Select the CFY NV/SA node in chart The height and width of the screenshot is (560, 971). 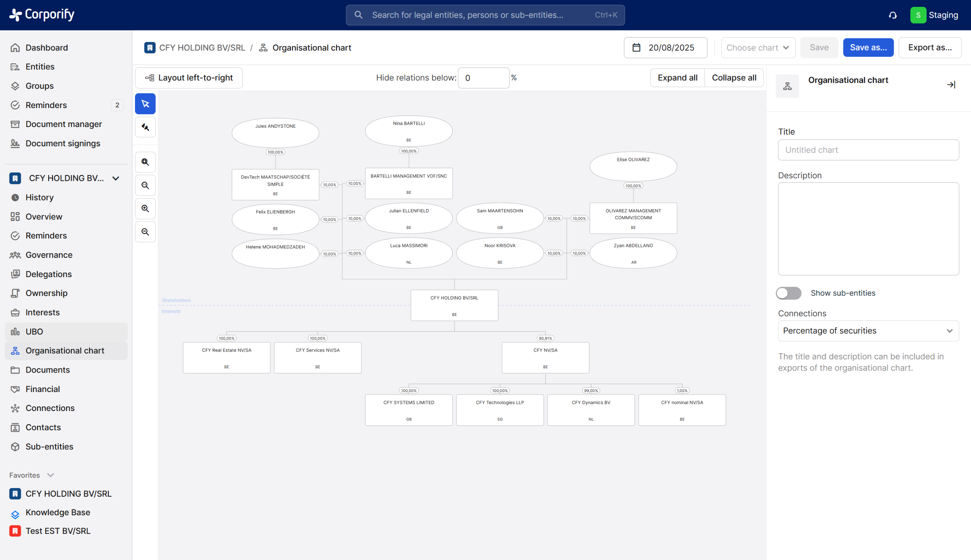[x=545, y=357]
